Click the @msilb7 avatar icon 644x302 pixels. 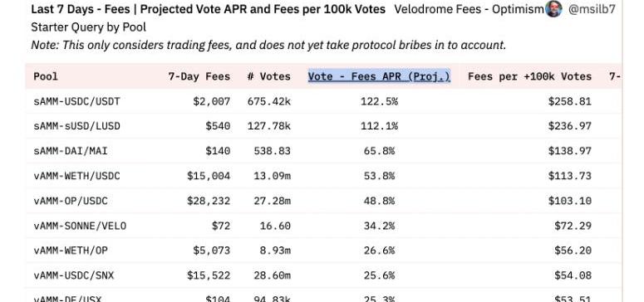[553, 8]
